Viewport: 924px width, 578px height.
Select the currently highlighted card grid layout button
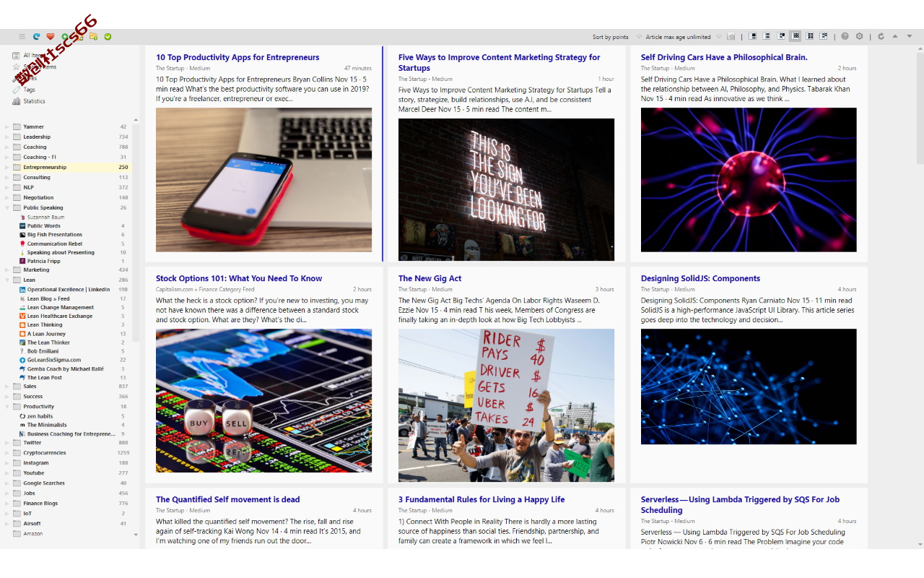pyautogui.click(x=796, y=36)
